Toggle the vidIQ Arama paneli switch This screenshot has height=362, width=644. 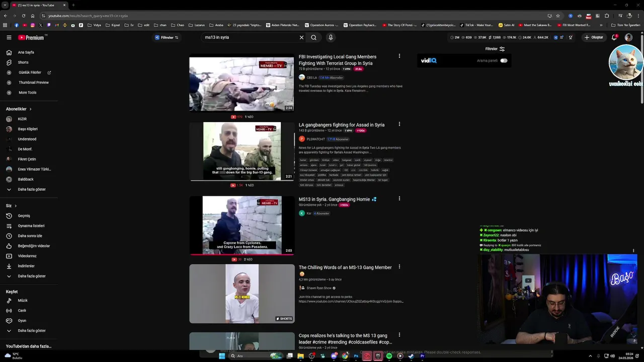click(x=504, y=60)
